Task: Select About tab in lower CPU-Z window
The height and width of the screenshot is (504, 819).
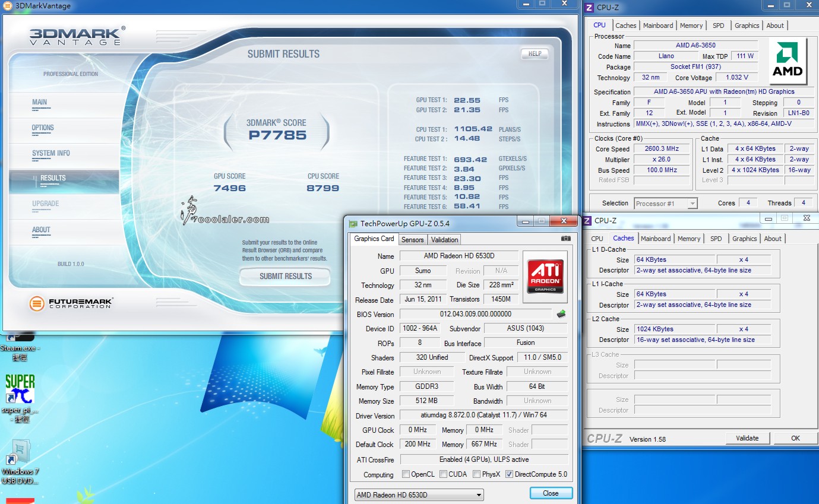Action: pos(773,239)
